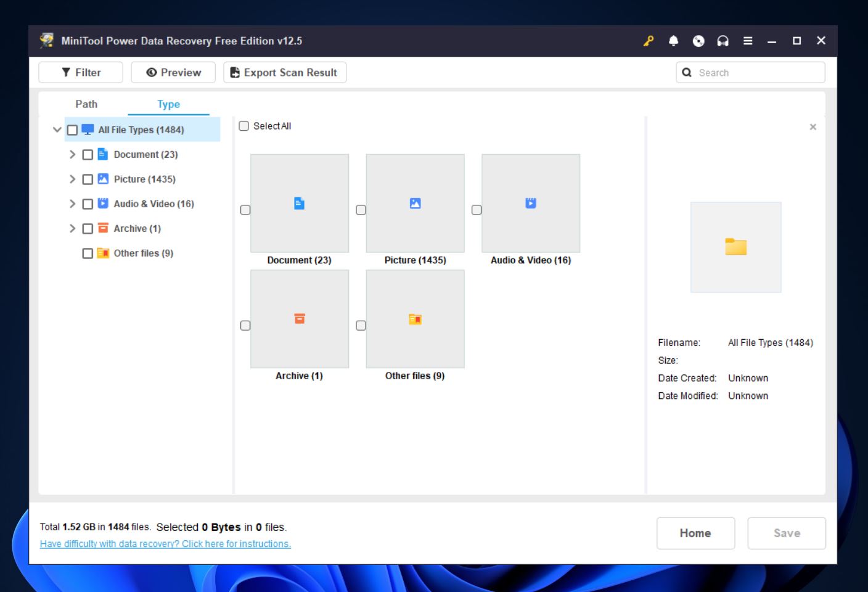Screen dimensions: 868x592
Task: Click the Audio & Video icon in the tree
Action: [103, 203]
